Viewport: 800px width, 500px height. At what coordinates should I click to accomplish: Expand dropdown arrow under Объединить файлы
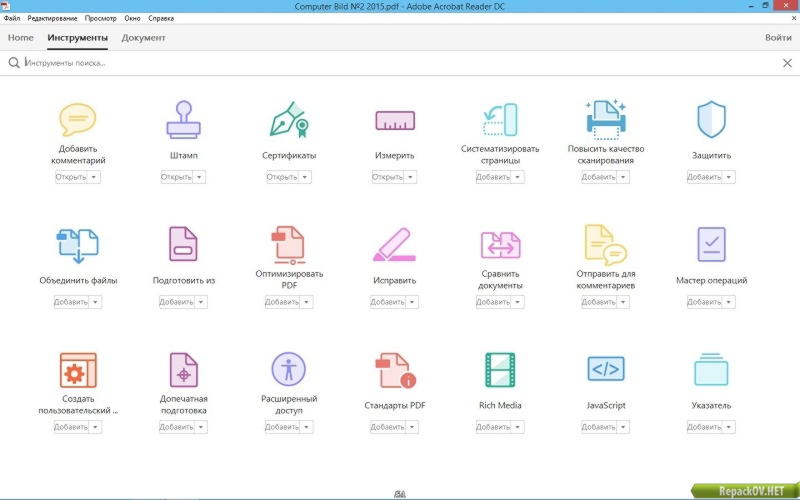pos(95,302)
